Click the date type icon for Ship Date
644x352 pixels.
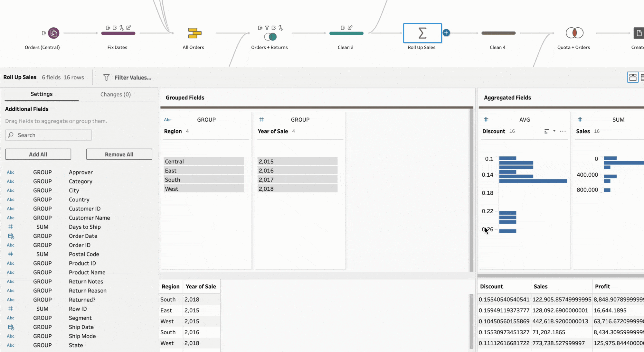(11, 327)
